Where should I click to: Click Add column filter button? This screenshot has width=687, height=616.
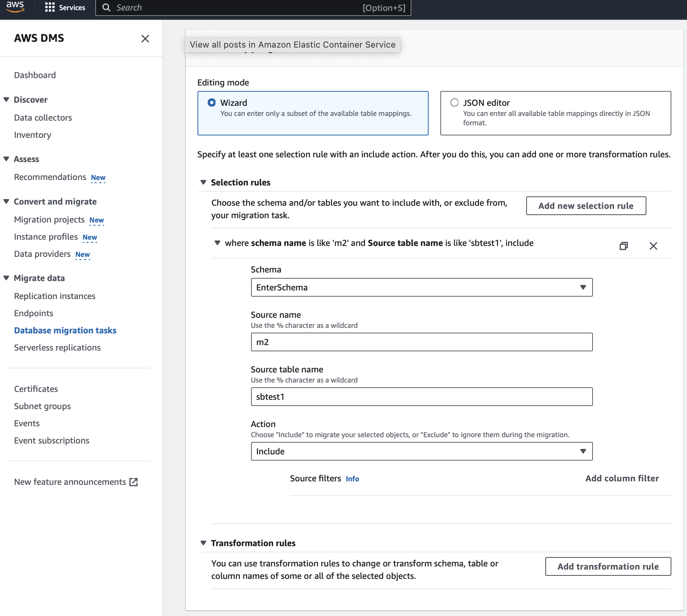point(622,478)
